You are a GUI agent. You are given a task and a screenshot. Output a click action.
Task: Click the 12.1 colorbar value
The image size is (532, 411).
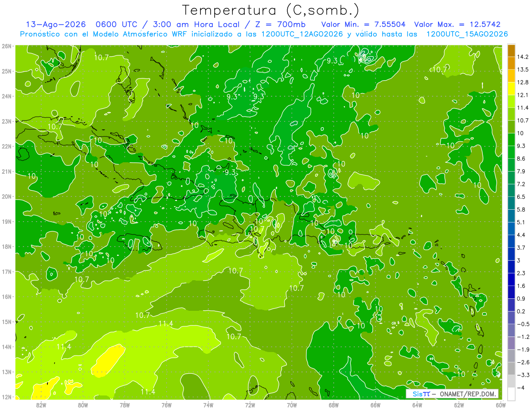click(523, 95)
